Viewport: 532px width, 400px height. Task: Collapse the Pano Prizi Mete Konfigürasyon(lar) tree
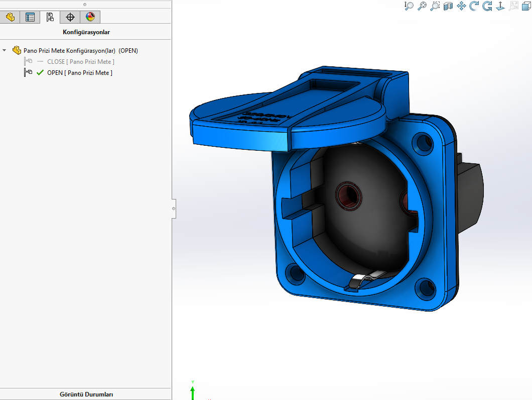click(x=5, y=50)
